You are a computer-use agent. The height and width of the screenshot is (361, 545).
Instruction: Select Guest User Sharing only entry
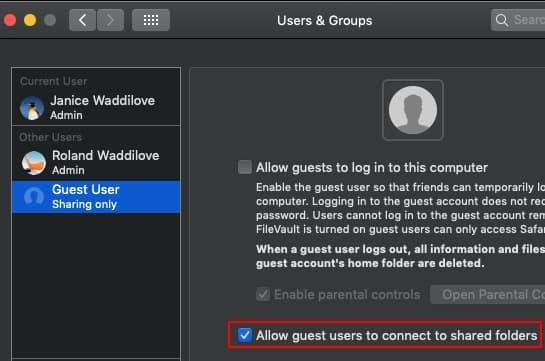tap(96, 197)
